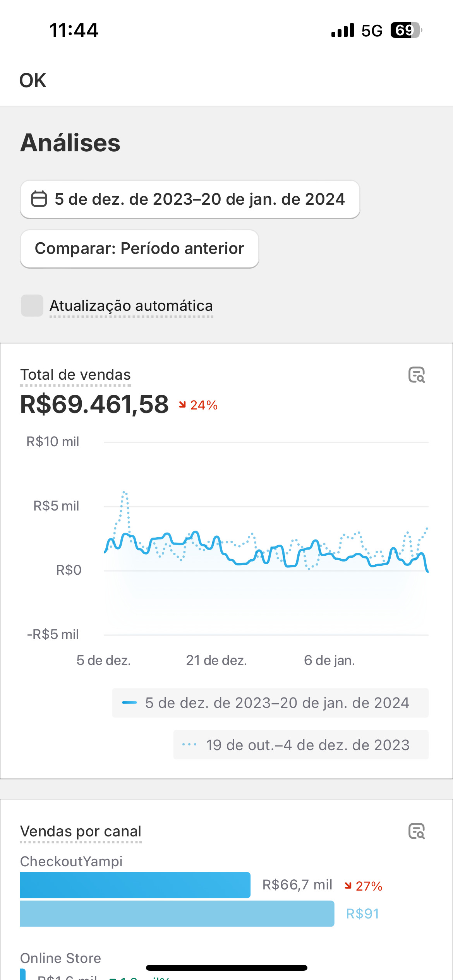Screen dimensions: 453x980
Task: Click the Total de vendas title
Action: click(x=75, y=375)
